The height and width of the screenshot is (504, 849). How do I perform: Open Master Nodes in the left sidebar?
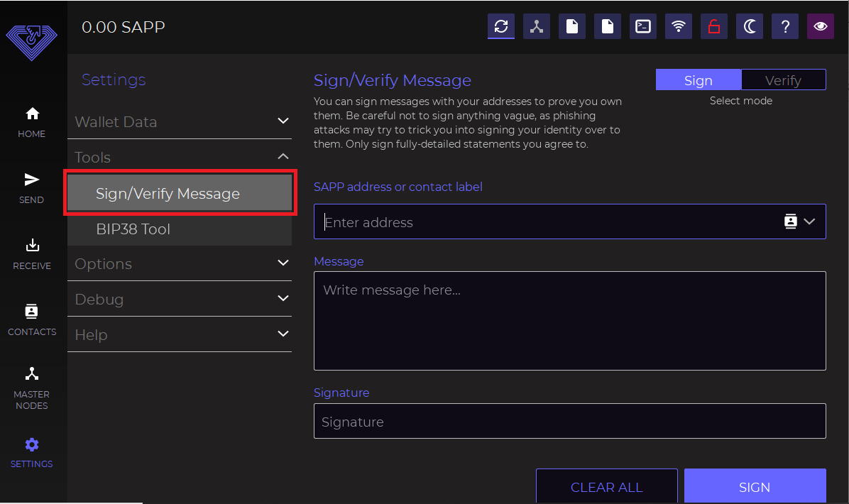[32, 388]
